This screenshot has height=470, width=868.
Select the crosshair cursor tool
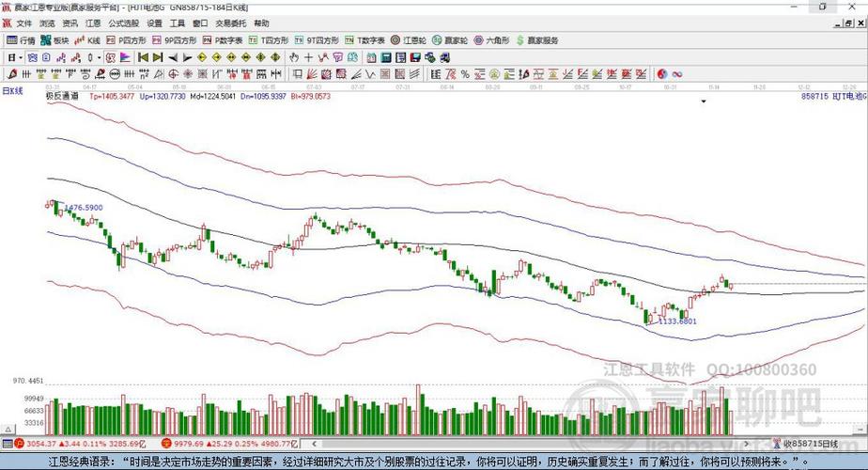[308, 57]
